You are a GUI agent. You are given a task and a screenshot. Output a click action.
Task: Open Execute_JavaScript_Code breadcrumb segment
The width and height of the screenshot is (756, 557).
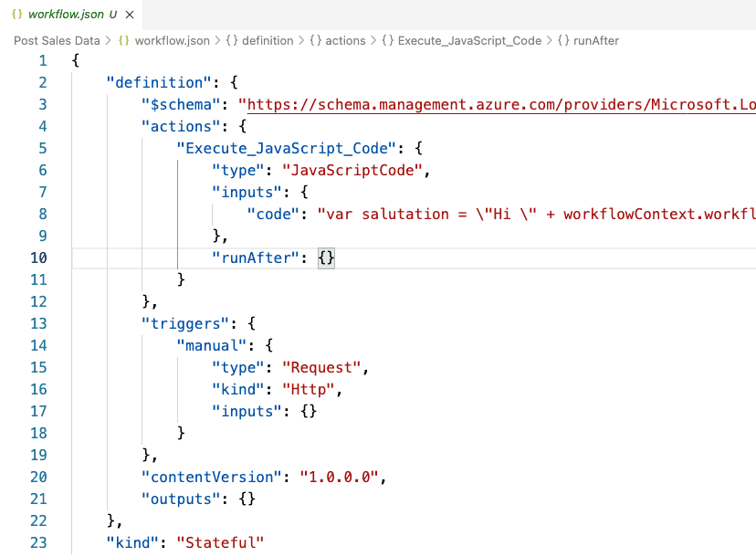coord(469,41)
